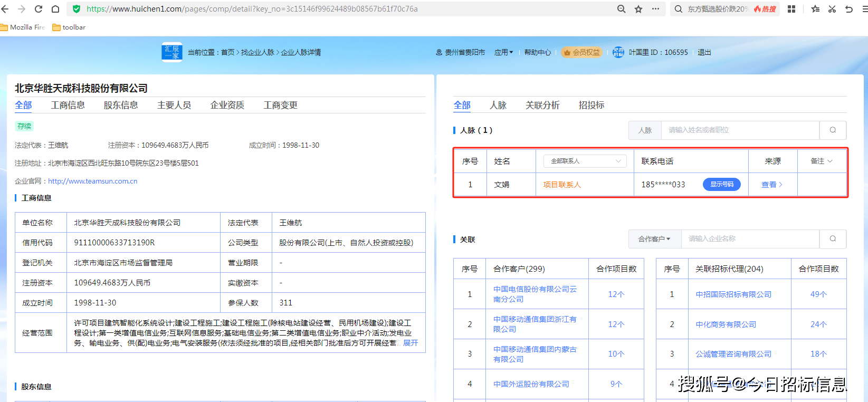The height and width of the screenshot is (402, 868).
Task: Click the zoom magnifier icon in address bar
Action: click(x=622, y=9)
